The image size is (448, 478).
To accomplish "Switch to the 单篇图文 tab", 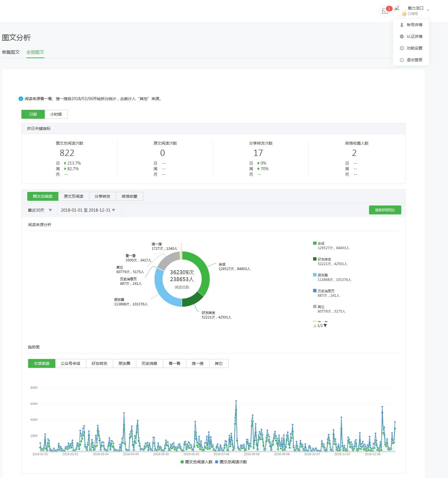I will pyautogui.click(x=11, y=52).
